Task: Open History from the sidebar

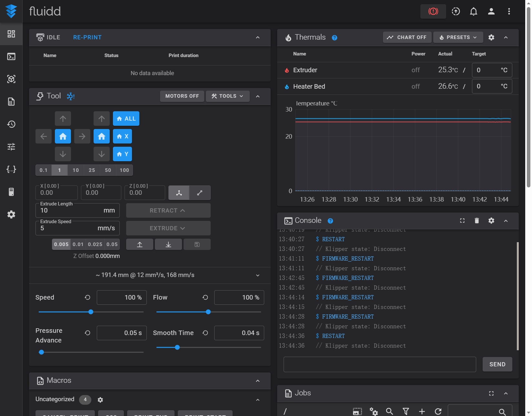Action: click(11, 124)
